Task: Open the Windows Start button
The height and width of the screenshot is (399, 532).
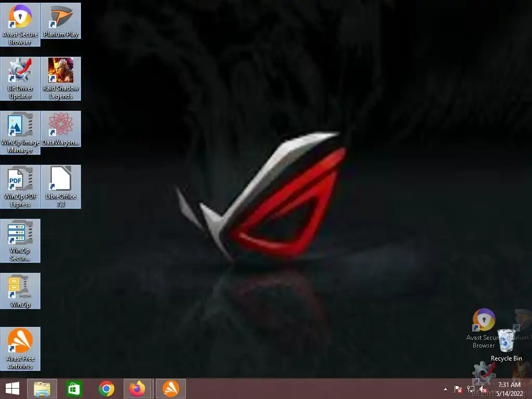Action: pyautogui.click(x=12, y=389)
